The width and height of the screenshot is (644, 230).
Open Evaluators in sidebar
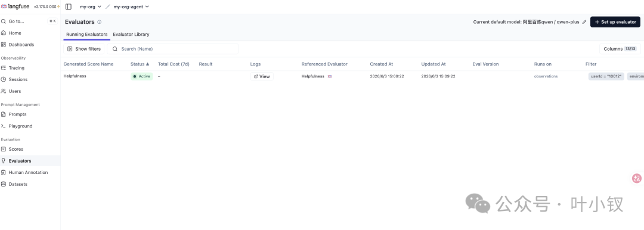[x=30, y=161]
